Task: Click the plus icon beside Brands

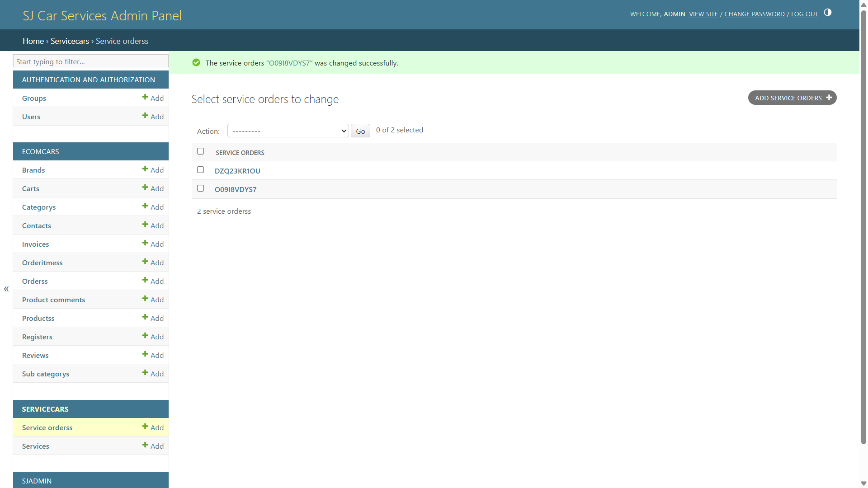Action: click(145, 169)
